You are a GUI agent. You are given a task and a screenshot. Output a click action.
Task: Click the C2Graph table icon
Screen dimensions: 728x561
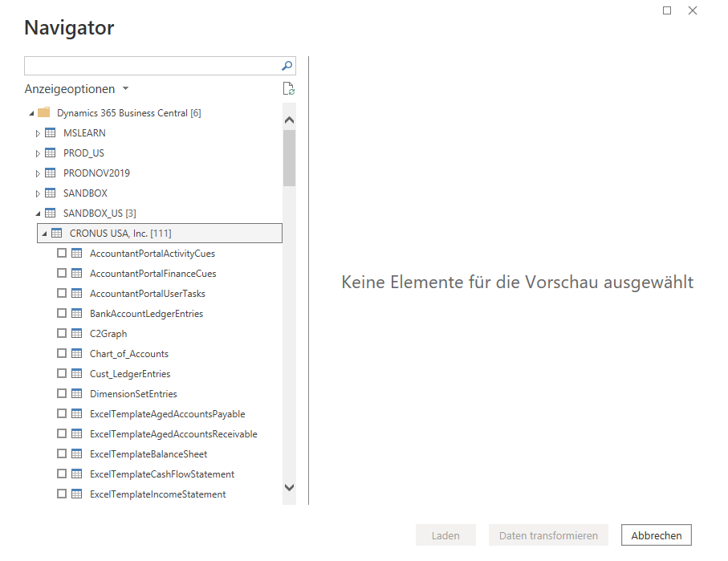(x=76, y=333)
